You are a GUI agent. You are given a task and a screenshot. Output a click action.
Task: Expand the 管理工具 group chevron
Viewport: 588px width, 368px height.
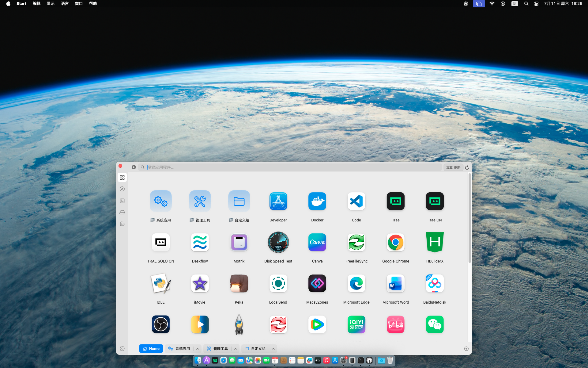coord(236,349)
